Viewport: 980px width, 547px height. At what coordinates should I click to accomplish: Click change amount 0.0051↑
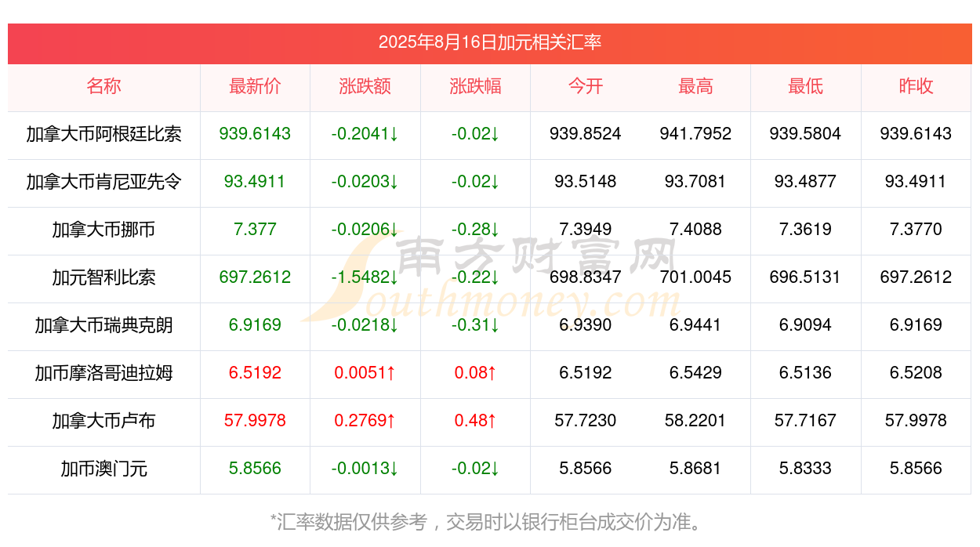pyautogui.click(x=365, y=373)
